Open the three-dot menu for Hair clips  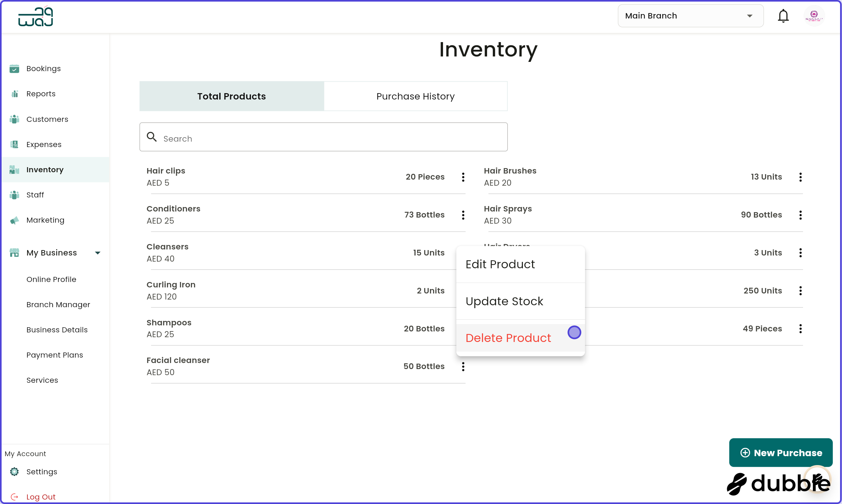coord(463,177)
